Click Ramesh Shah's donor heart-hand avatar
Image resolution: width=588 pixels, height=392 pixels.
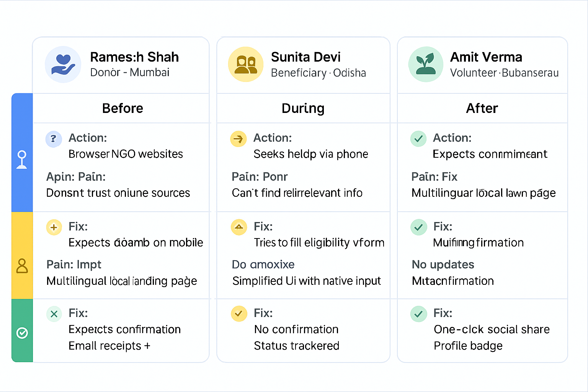[63, 64]
